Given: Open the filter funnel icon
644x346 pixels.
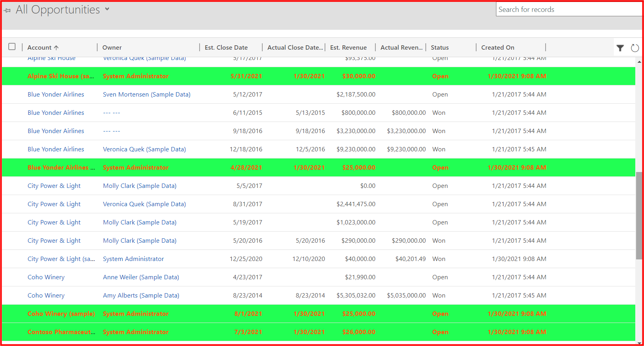Looking at the screenshot, I should click(620, 48).
